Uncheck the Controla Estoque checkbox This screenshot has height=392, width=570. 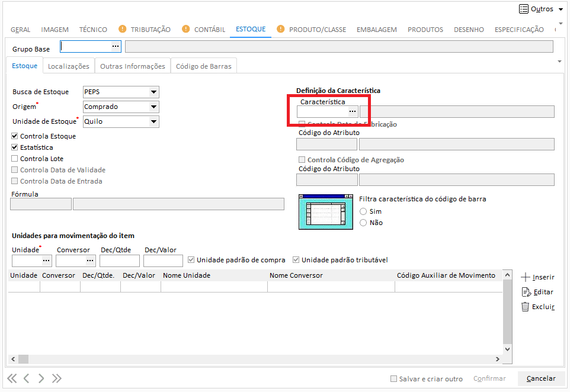tap(15, 136)
